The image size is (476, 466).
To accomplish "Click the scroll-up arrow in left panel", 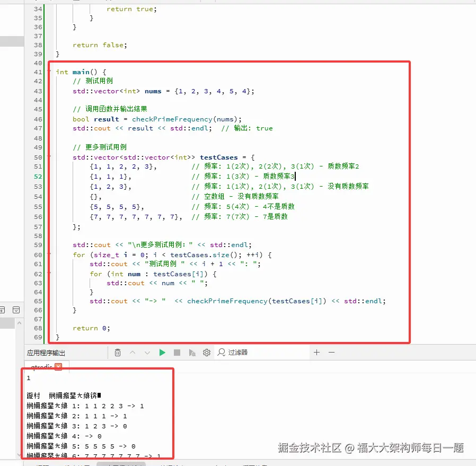I will (19, 323).
